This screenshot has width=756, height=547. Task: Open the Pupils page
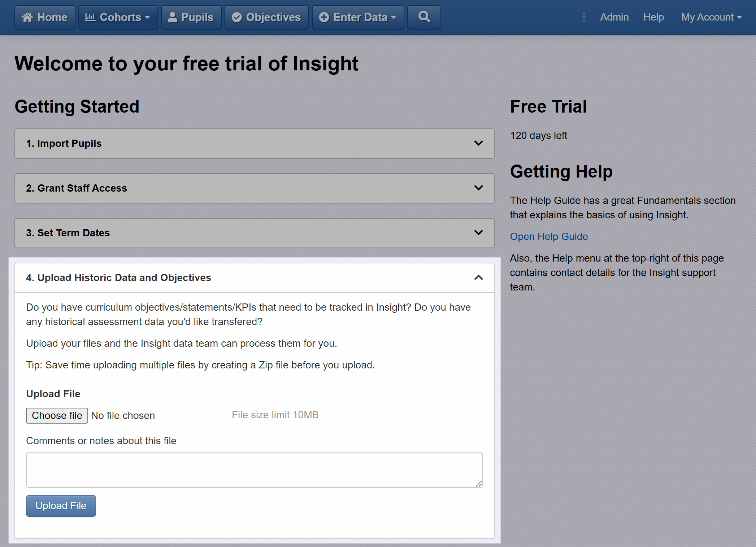(x=191, y=17)
